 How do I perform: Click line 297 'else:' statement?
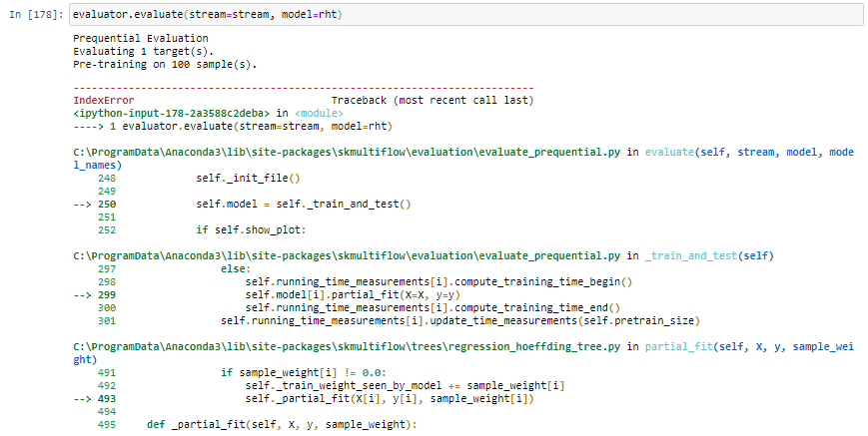tap(236, 269)
